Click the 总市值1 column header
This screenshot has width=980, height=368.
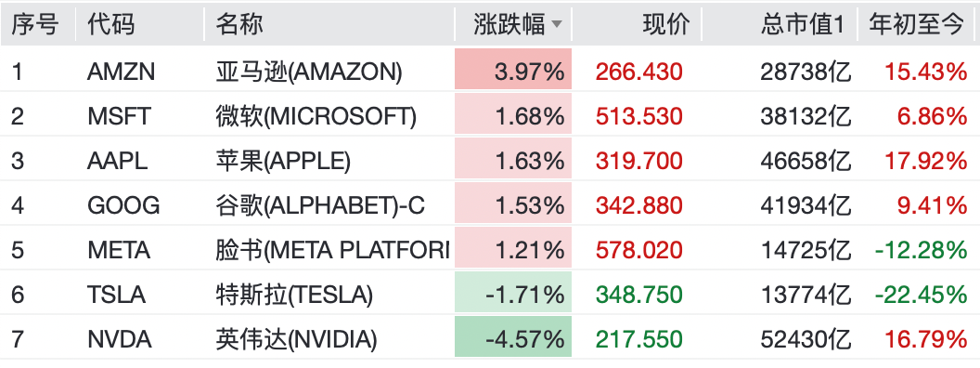[803, 25]
